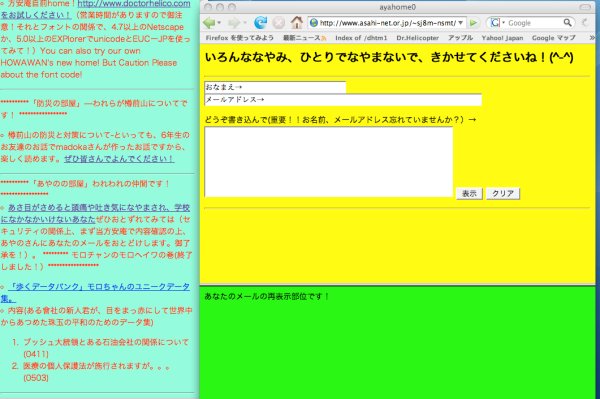600x399 pixels.
Task: Click the Stop loading icon
Action: [x=279, y=23]
